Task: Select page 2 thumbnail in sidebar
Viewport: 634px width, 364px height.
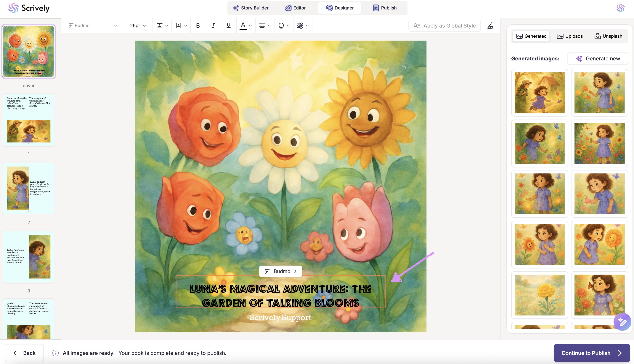Action: 28,188
